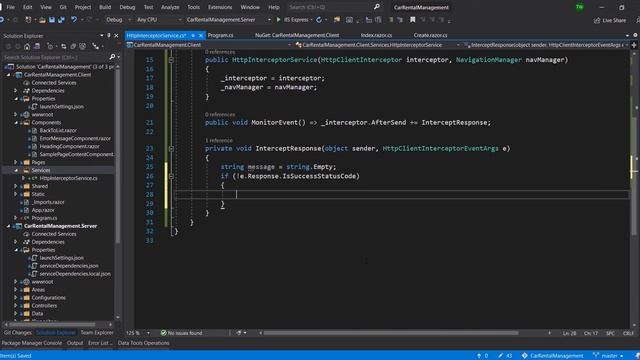Click the code cleanup broom icon

click(240, 333)
